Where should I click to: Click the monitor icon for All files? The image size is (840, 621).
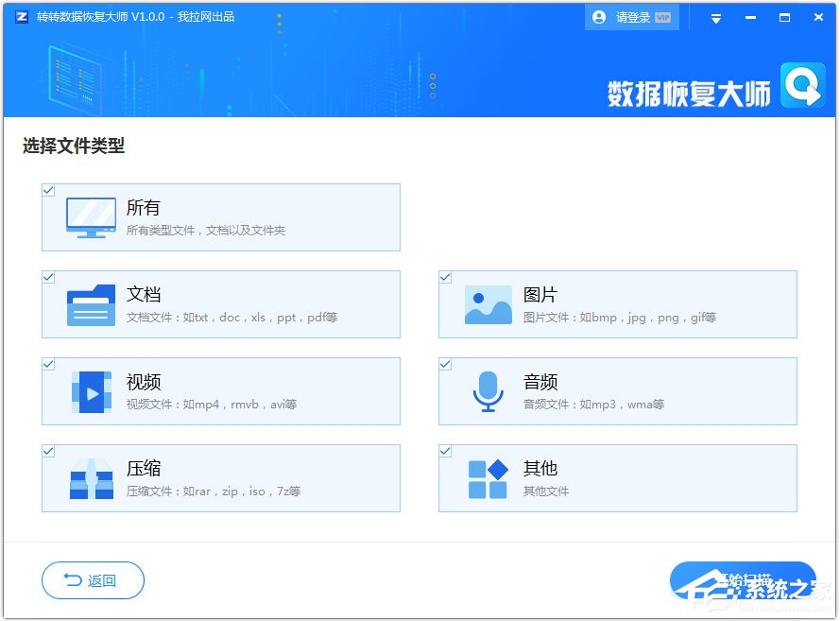point(91,217)
